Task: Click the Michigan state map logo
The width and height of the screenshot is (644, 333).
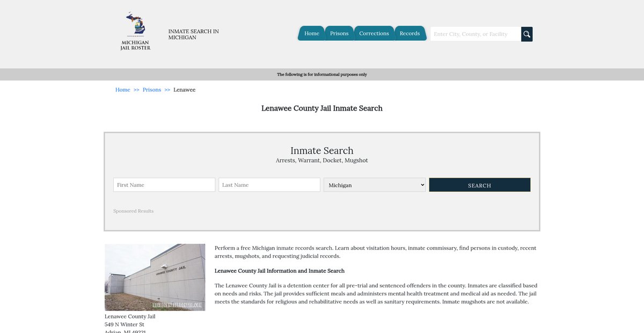Action: coord(135,24)
